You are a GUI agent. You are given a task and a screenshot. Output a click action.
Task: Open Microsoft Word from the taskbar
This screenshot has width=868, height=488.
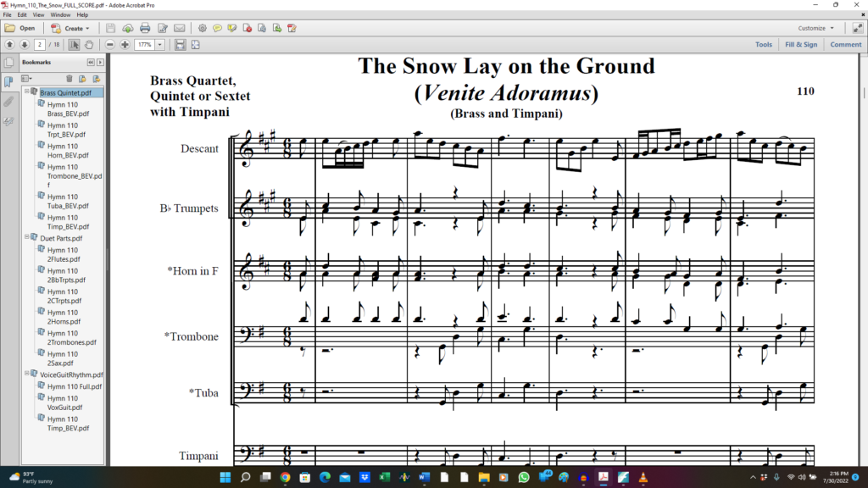point(424,477)
